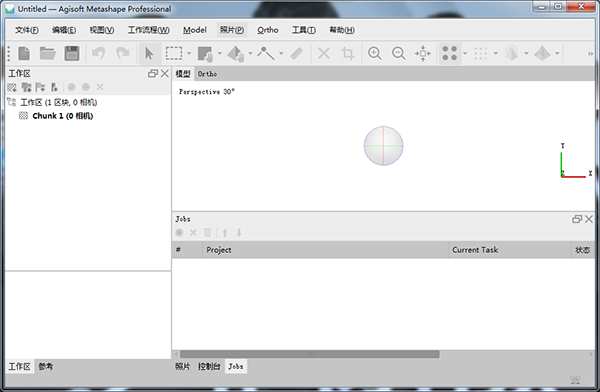Open tiled model view dropdown arrow
Viewport: 600px width, 392px height.
point(557,53)
